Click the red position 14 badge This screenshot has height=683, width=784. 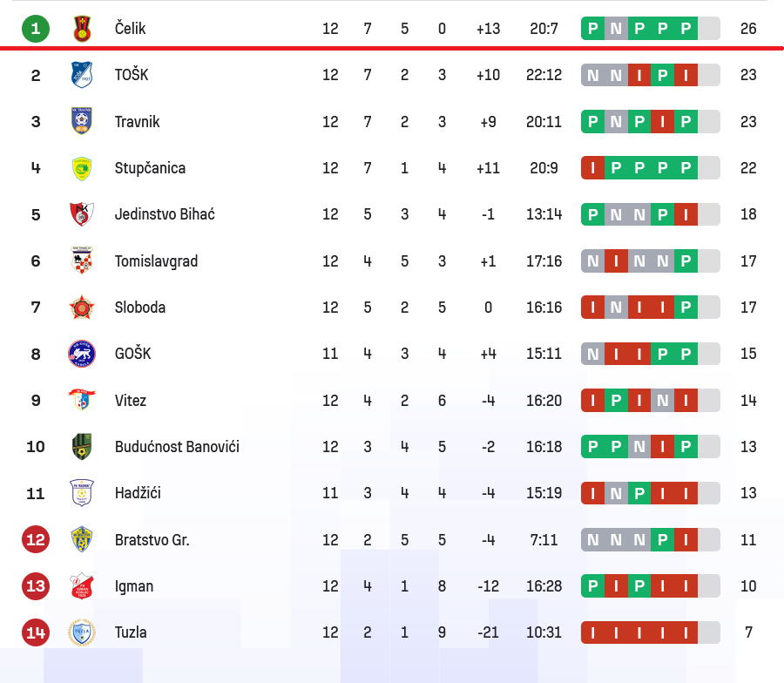tap(36, 632)
